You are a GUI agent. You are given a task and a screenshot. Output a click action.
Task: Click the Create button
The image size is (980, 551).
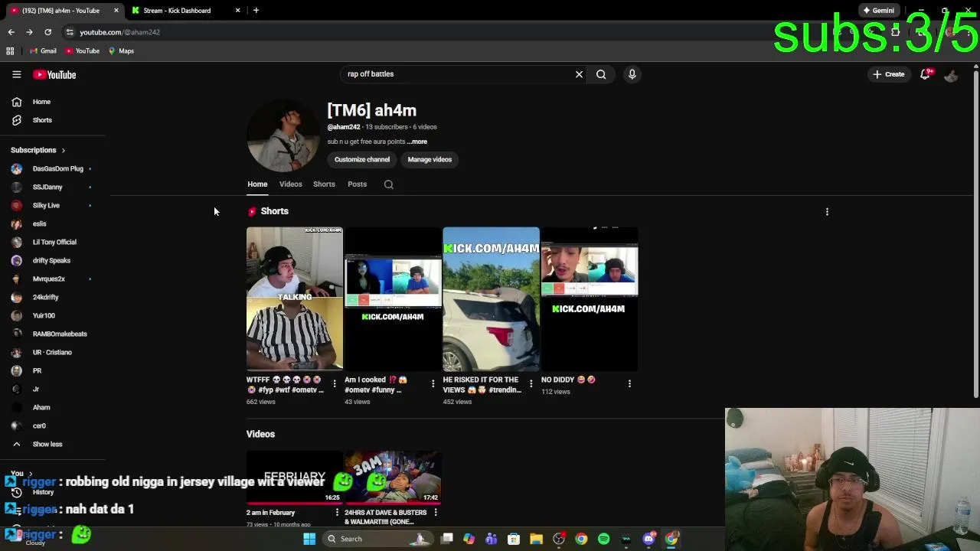[x=889, y=74]
